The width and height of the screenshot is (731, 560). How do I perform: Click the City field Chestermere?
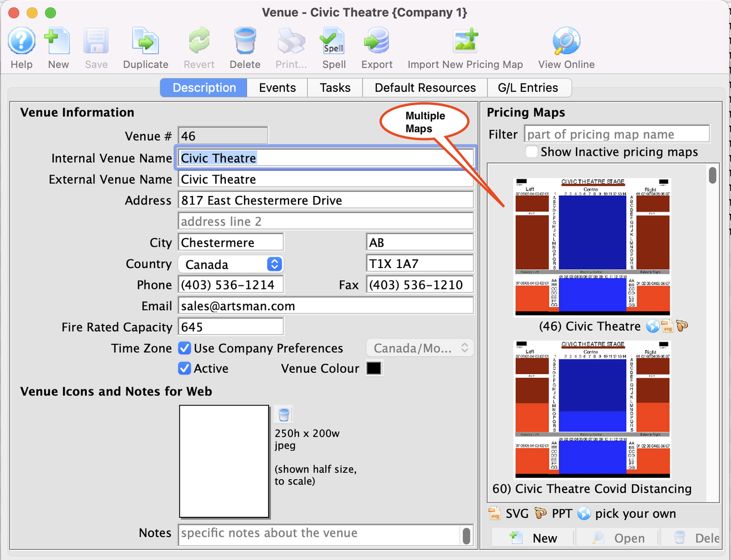(230, 243)
